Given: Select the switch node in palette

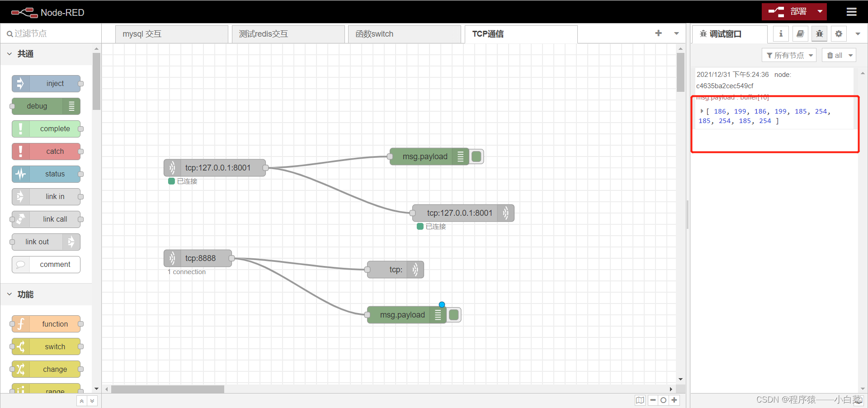Looking at the screenshot, I should click(46, 347).
